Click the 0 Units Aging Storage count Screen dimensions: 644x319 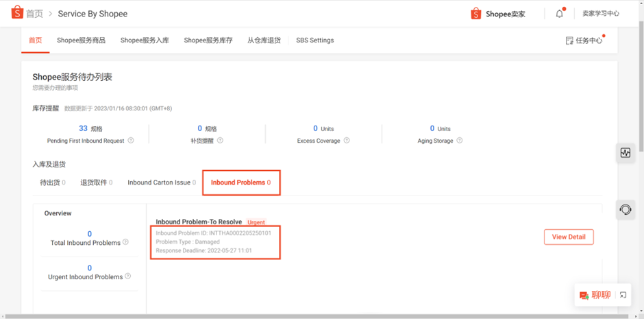441,129
